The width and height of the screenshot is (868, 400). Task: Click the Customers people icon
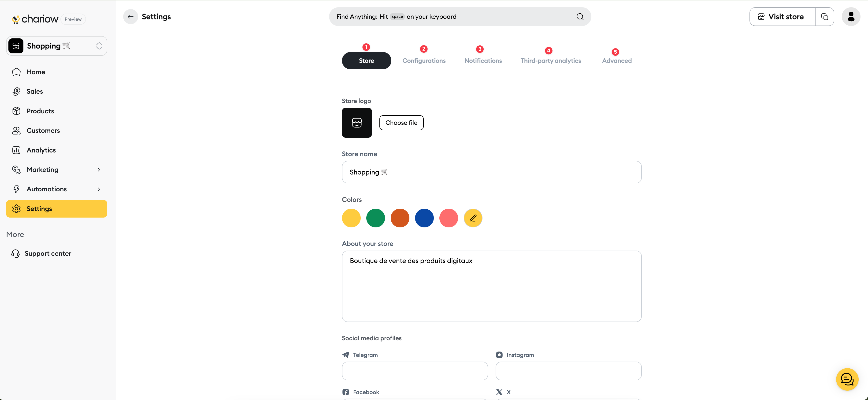tap(16, 130)
